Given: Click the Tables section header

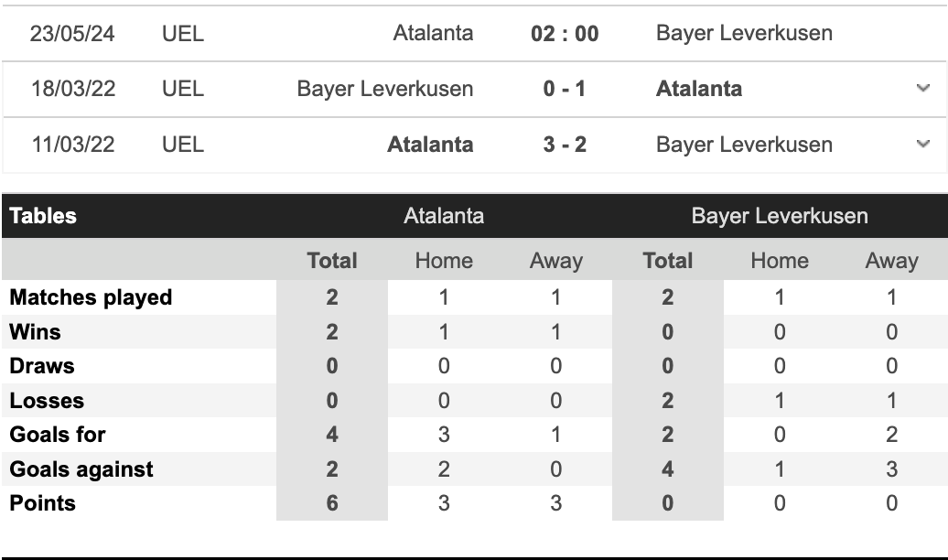Looking at the screenshot, I should pyautogui.click(x=43, y=216).
